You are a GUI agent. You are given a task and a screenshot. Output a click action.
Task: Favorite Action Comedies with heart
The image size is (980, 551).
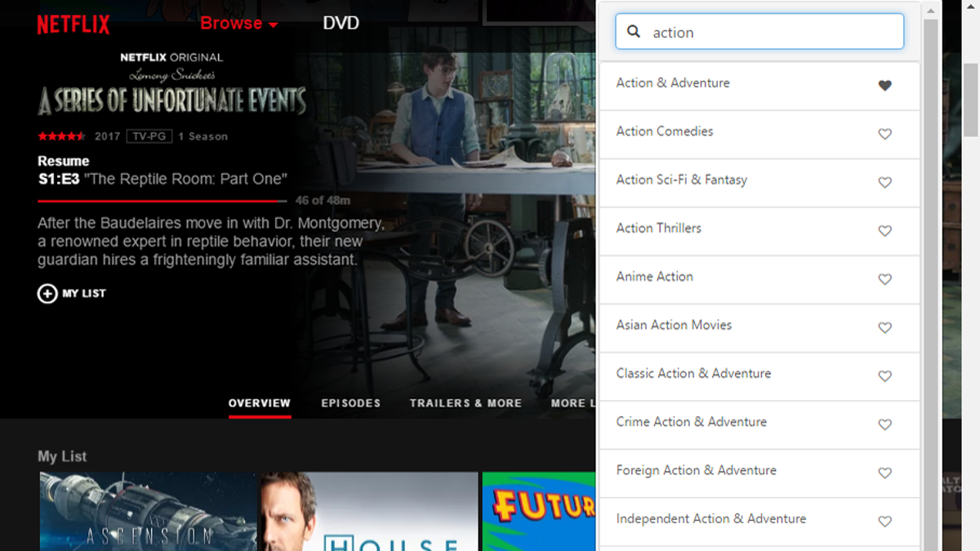pos(884,134)
